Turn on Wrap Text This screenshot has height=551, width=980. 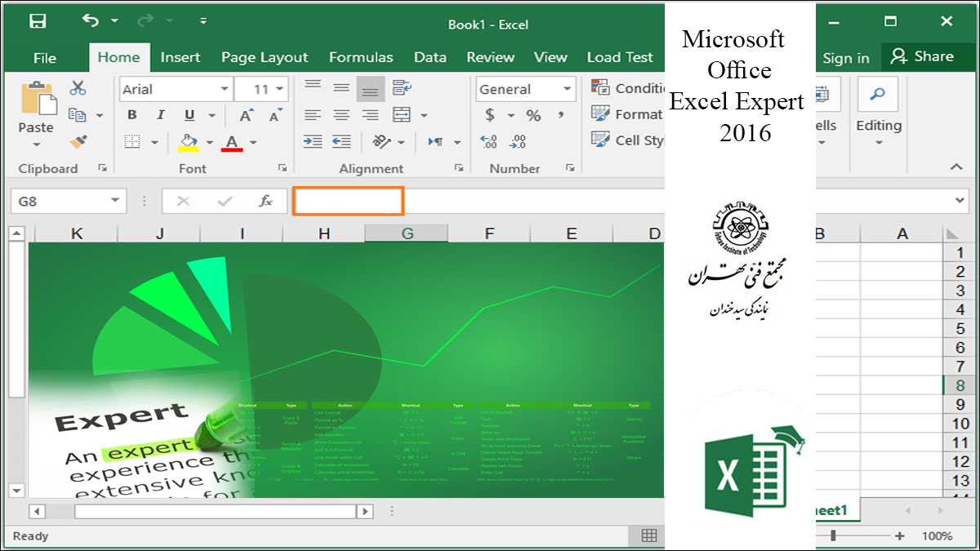click(x=401, y=88)
